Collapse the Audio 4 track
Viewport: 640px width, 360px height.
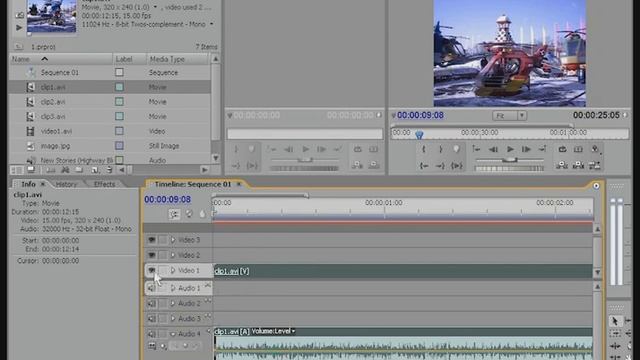click(x=173, y=334)
